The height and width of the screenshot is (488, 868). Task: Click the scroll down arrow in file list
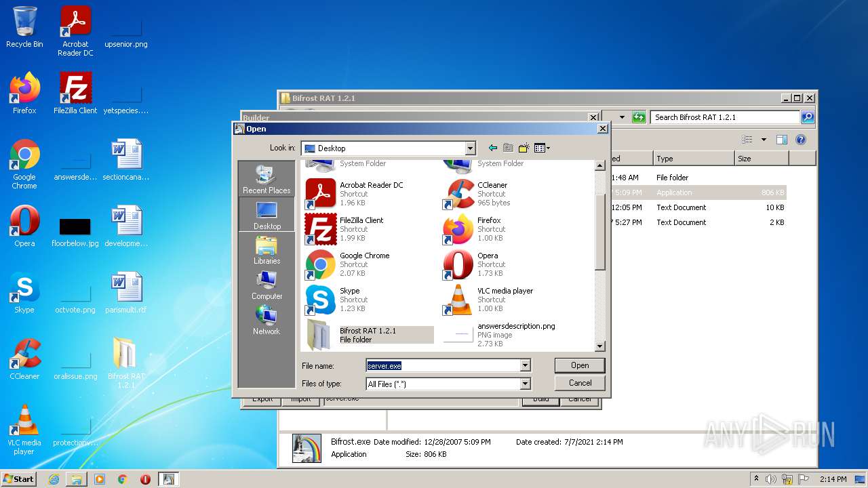[x=599, y=346]
